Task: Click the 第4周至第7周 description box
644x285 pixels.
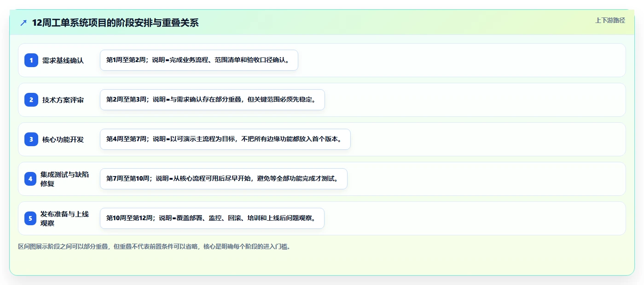Action: tap(225, 139)
